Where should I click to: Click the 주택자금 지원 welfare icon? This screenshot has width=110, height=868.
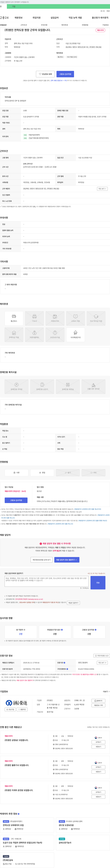[14, 335]
